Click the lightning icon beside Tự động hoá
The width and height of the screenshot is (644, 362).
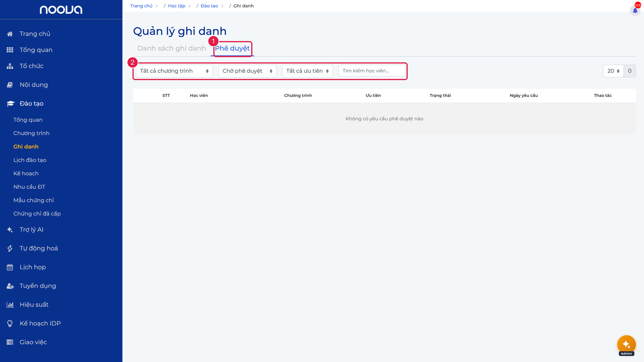pyautogui.click(x=10, y=249)
